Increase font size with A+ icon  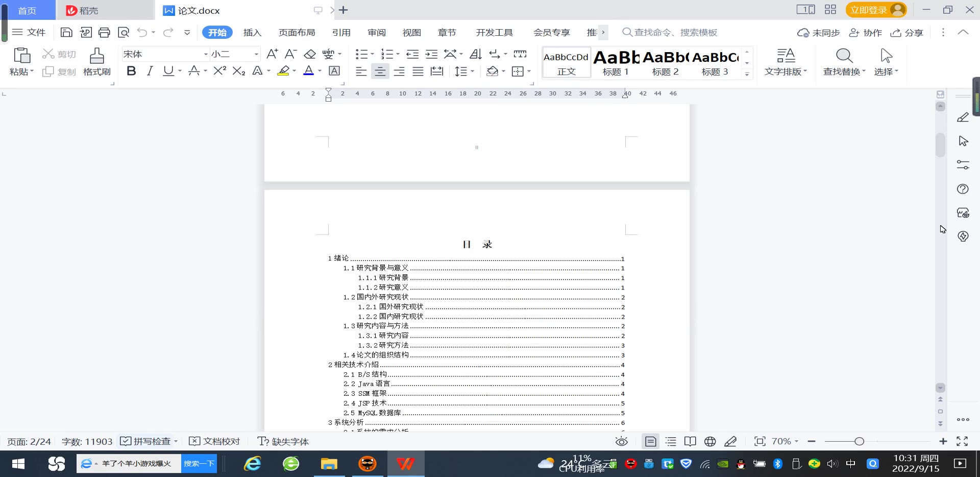(272, 54)
